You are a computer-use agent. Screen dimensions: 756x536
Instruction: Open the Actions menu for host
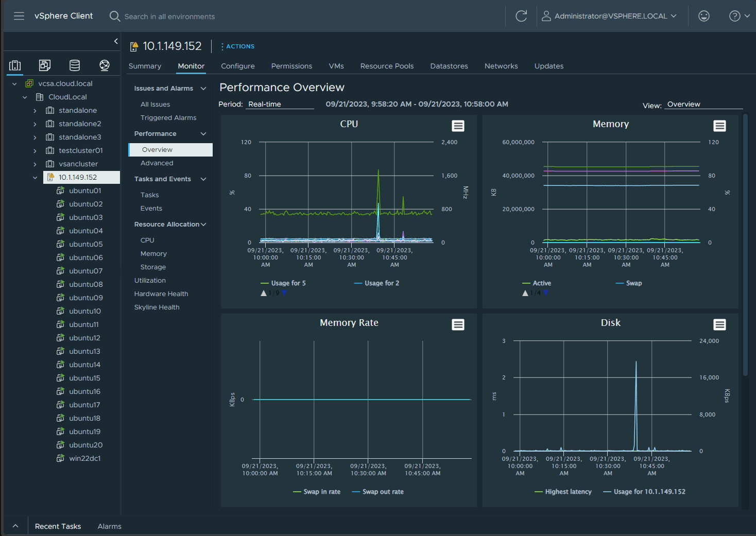tap(237, 46)
